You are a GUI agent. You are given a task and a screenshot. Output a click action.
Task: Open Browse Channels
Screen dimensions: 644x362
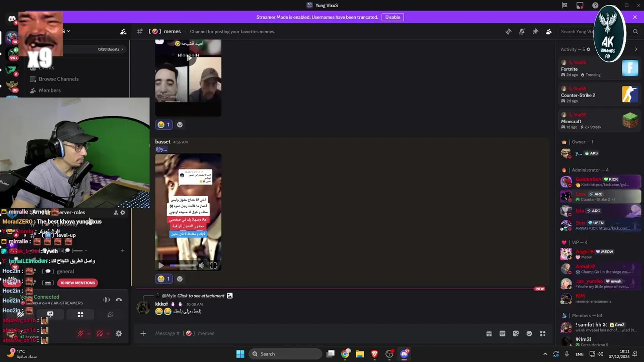pyautogui.click(x=58, y=79)
